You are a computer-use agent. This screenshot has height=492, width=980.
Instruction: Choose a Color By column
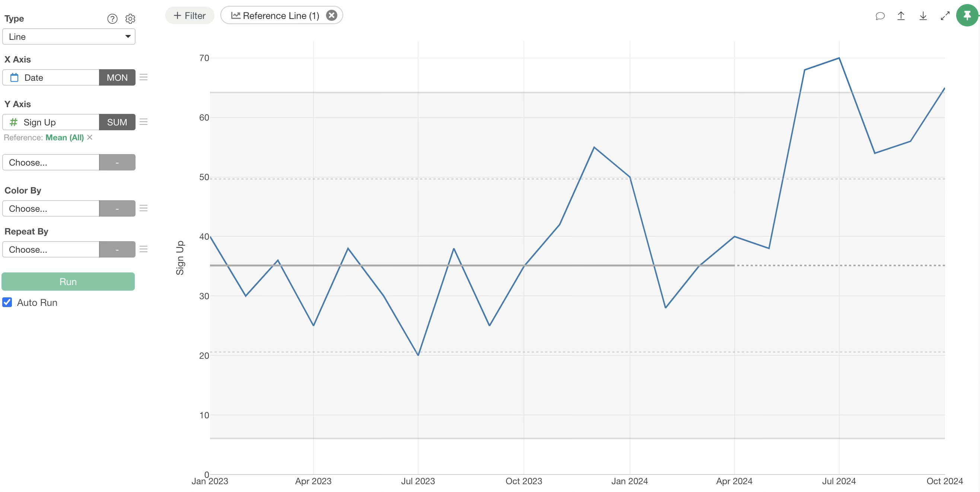(x=51, y=208)
